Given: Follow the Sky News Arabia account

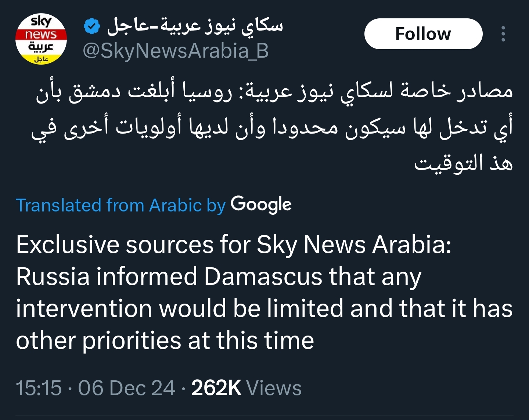Looking at the screenshot, I should click(x=423, y=34).
